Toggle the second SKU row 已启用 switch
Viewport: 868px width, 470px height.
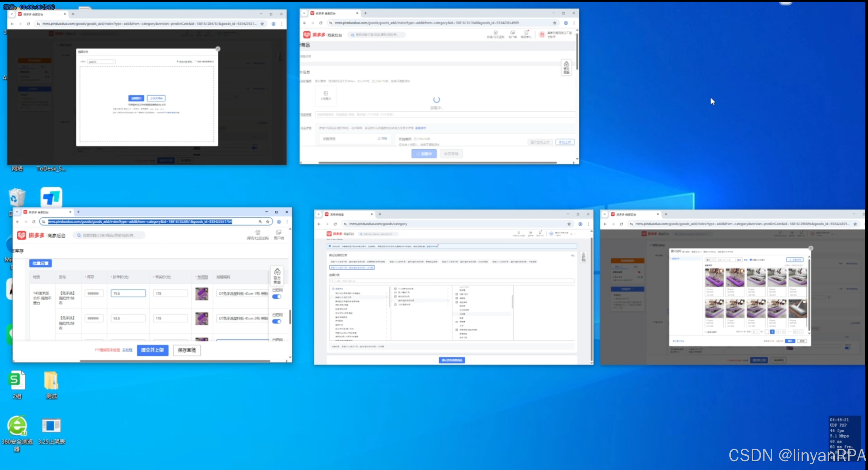point(277,321)
